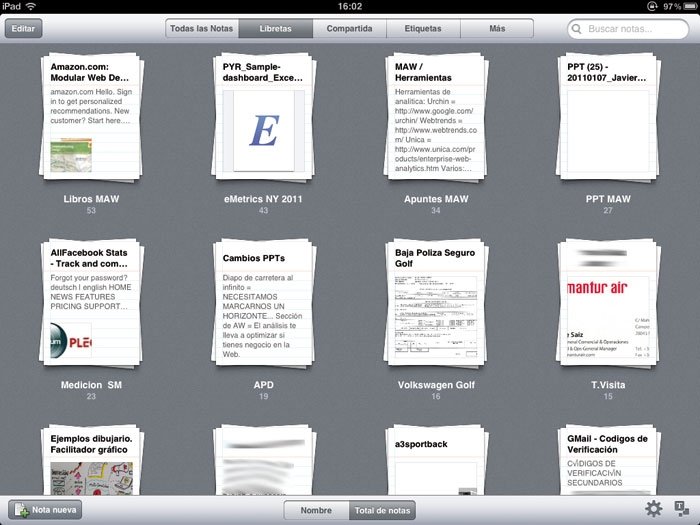Tap the sync devices icon at bottom right
The height and width of the screenshot is (525, 700).
click(681, 509)
